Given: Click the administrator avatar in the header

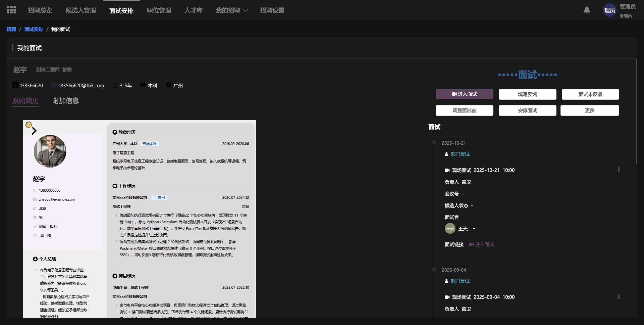Looking at the screenshot, I should [x=609, y=10].
